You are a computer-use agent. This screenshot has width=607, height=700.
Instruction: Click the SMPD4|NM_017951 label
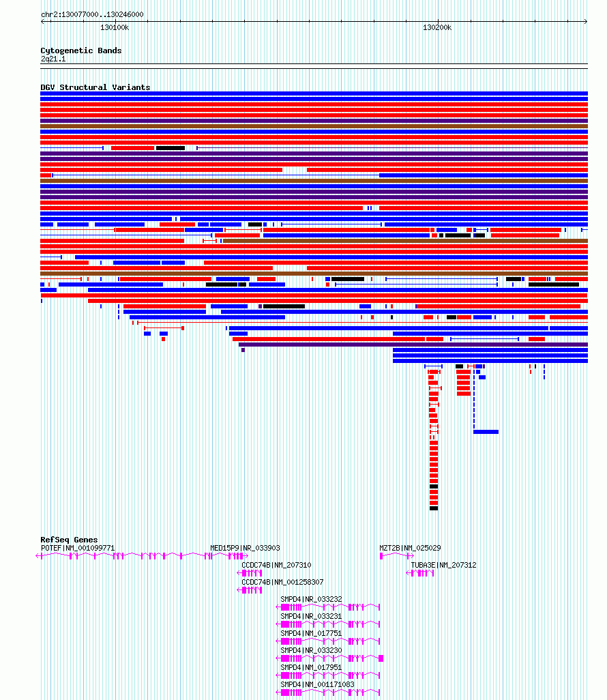(x=311, y=667)
